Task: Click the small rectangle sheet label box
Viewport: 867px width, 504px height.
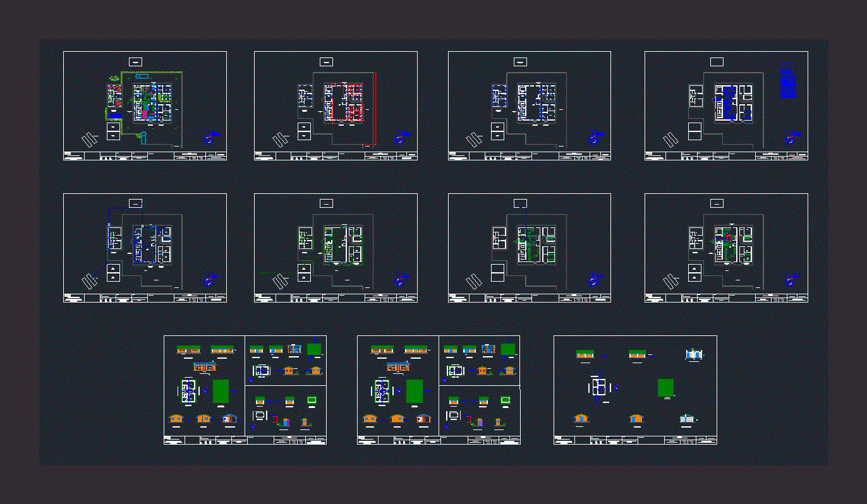Action: [x=135, y=62]
